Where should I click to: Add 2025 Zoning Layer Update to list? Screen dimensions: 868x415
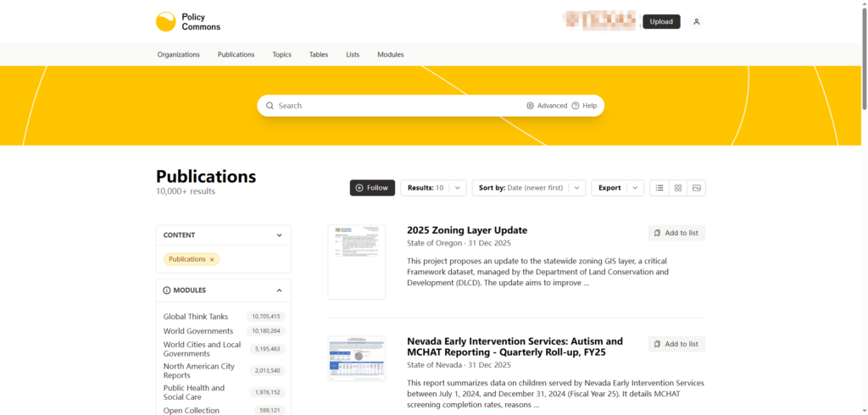[x=676, y=233]
